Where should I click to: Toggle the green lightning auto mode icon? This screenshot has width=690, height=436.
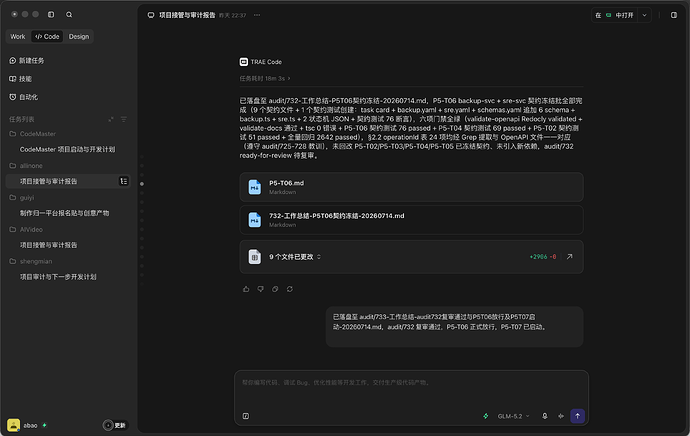pyautogui.click(x=486, y=416)
